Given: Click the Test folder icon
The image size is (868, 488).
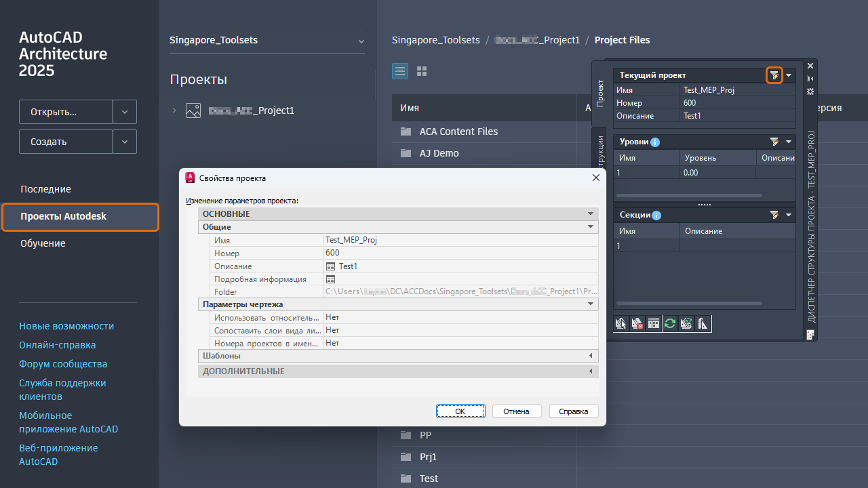Looking at the screenshot, I should pos(406,479).
